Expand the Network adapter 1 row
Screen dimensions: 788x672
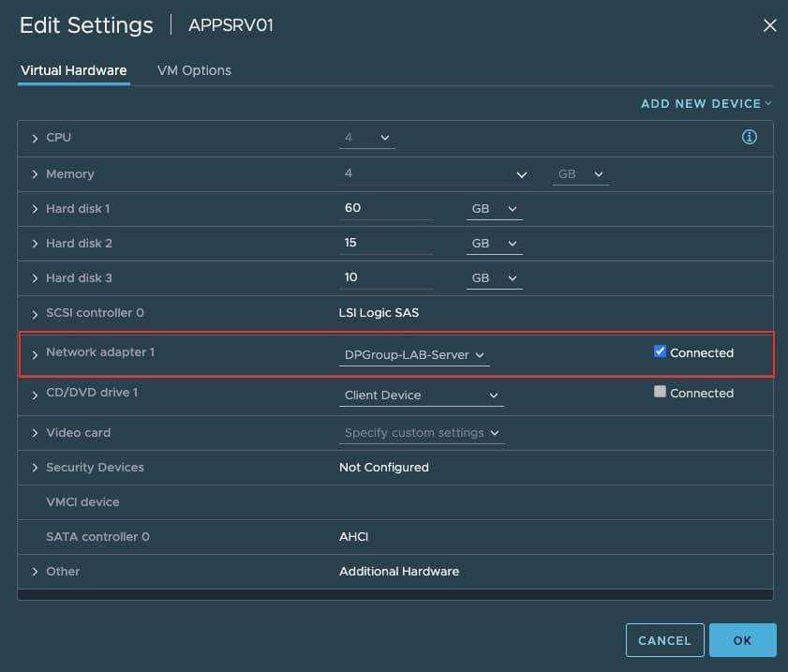tap(35, 355)
